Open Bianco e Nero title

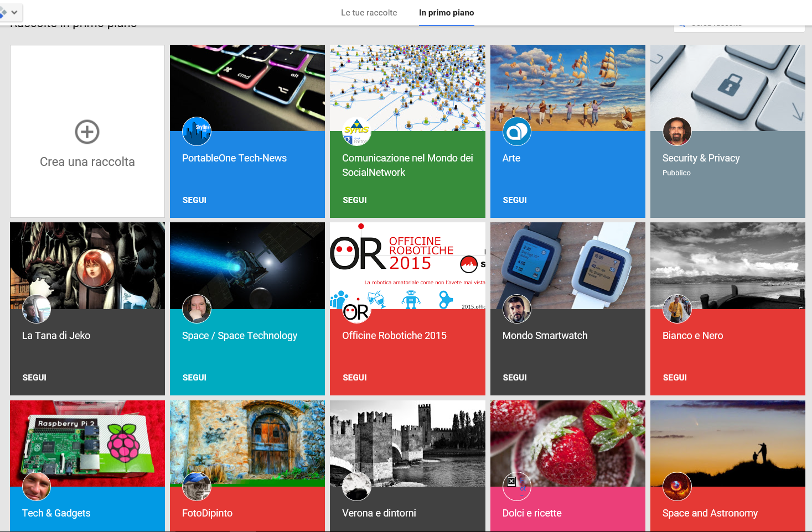tap(692, 336)
